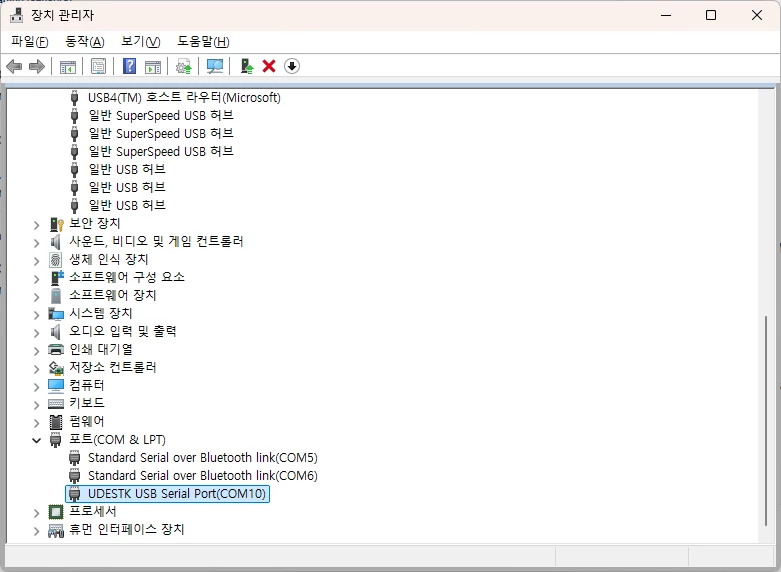
Task: Expand the 소프트웨어 구성 요소 node
Action: coord(36,279)
